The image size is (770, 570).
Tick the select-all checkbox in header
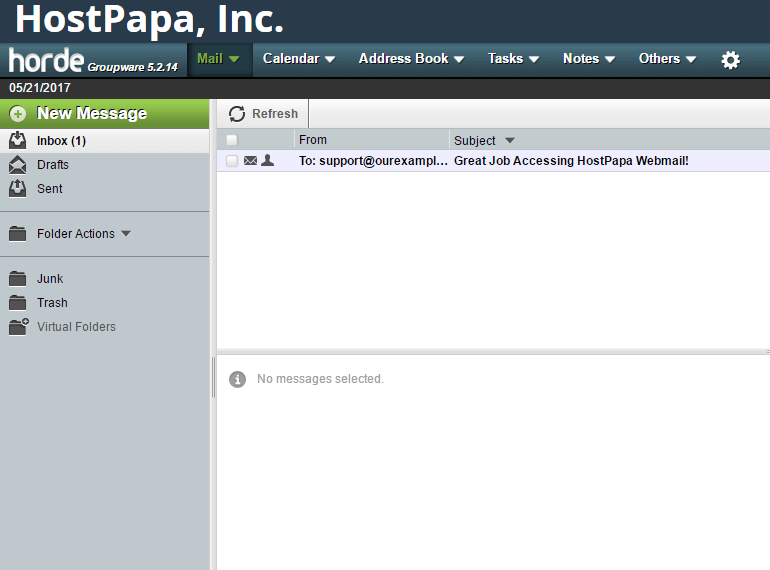point(232,140)
